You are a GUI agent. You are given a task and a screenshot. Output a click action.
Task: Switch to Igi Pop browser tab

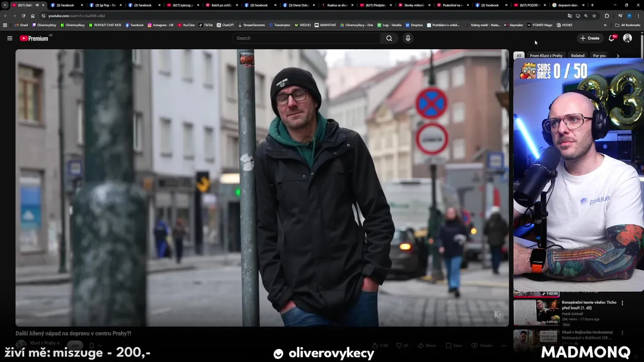click(106, 5)
